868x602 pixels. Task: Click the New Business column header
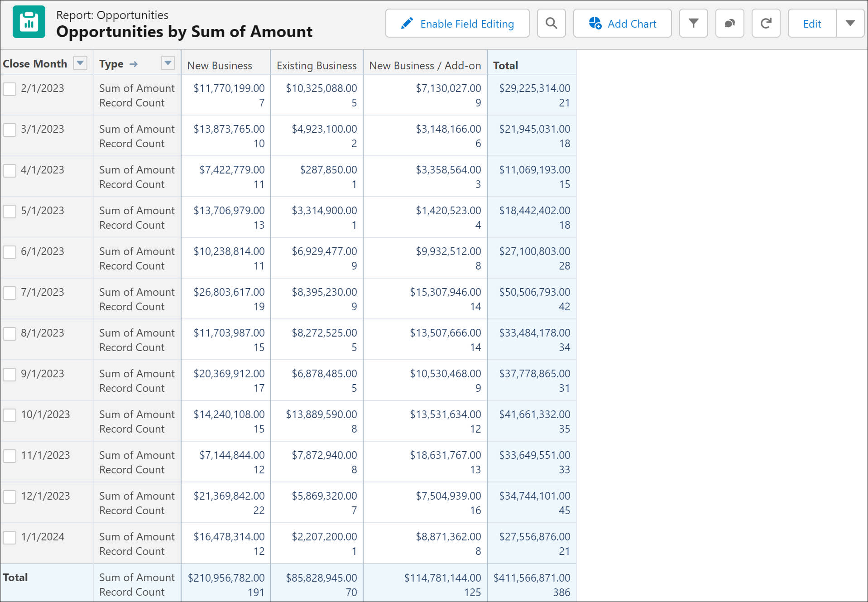pyautogui.click(x=220, y=65)
